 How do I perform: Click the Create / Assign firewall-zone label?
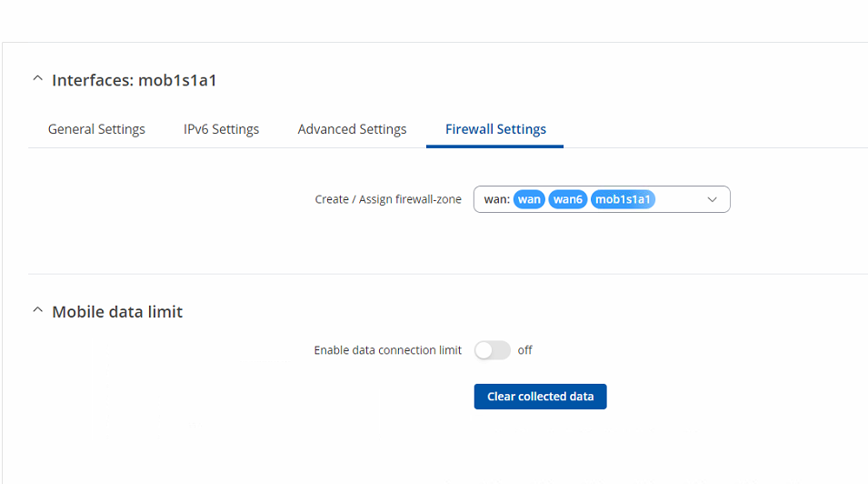[388, 199]
